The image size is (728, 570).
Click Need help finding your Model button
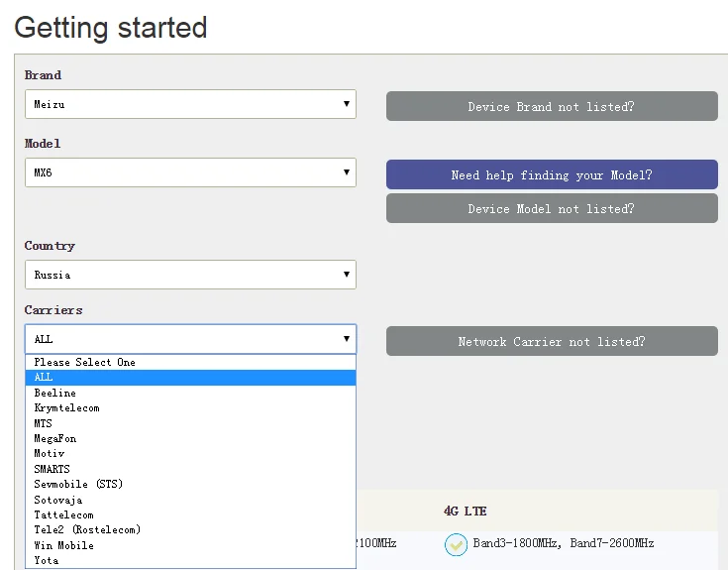(x=552, y=174)
